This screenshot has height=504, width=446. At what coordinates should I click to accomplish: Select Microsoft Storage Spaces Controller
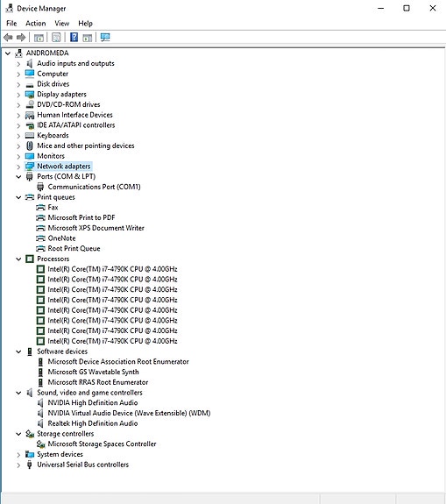pos(102,444)
